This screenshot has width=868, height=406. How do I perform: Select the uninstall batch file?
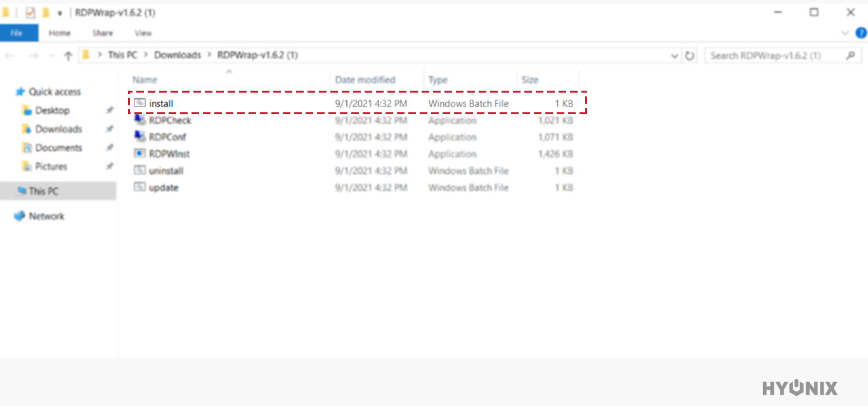(x=168, y=171)
